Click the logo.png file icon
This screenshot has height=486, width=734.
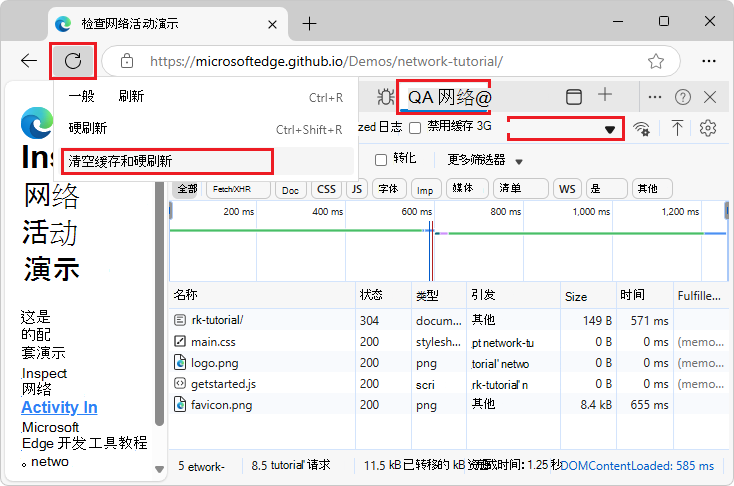pyautogui.click(x=180, y=362)
